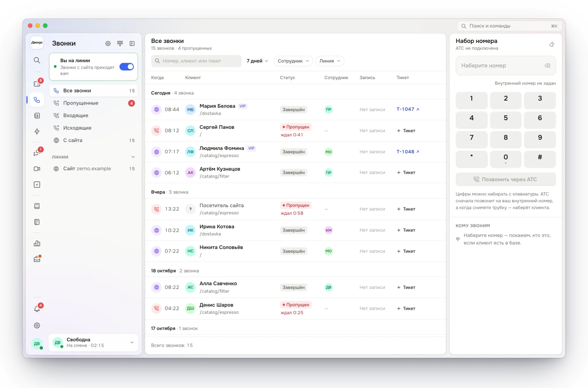Click backspace icon in number field
This screenshot has height=388, width=588.
548,66
